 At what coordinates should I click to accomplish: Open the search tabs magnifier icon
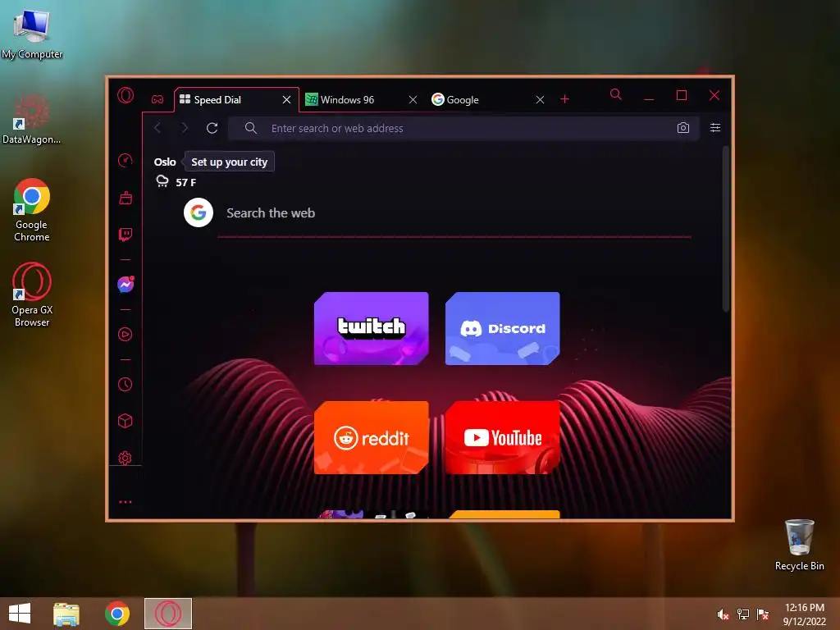click(x=616, y=95)
